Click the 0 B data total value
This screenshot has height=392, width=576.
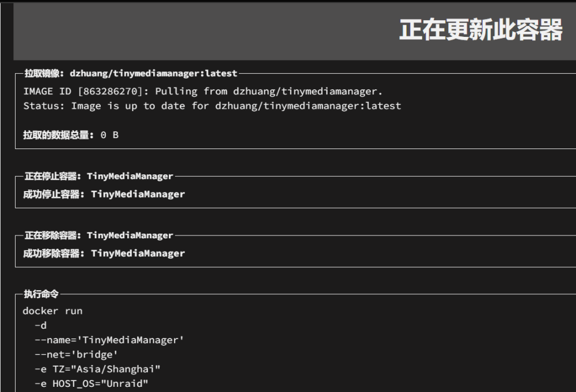pyautogui.click(x=109, y=135)
